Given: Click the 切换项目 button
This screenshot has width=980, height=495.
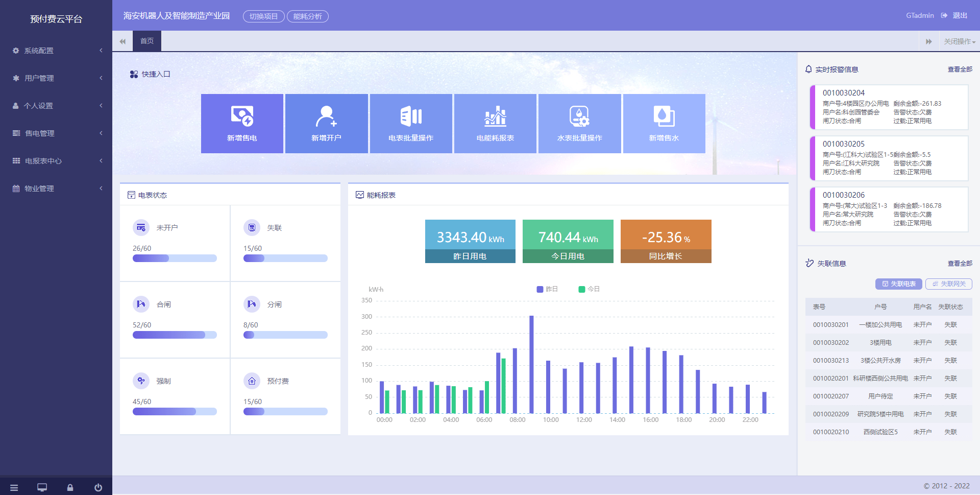Looking at the screenshot, I should click(263, 16).
